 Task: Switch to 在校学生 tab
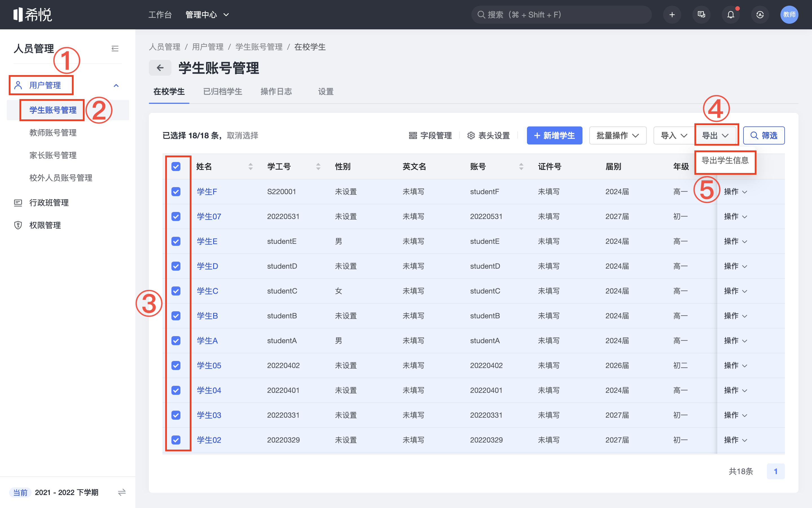(x=169, y=91)
